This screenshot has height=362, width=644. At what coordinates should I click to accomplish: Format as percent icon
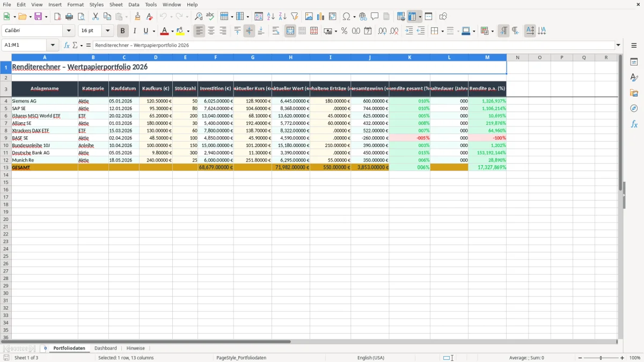[344, 31]
